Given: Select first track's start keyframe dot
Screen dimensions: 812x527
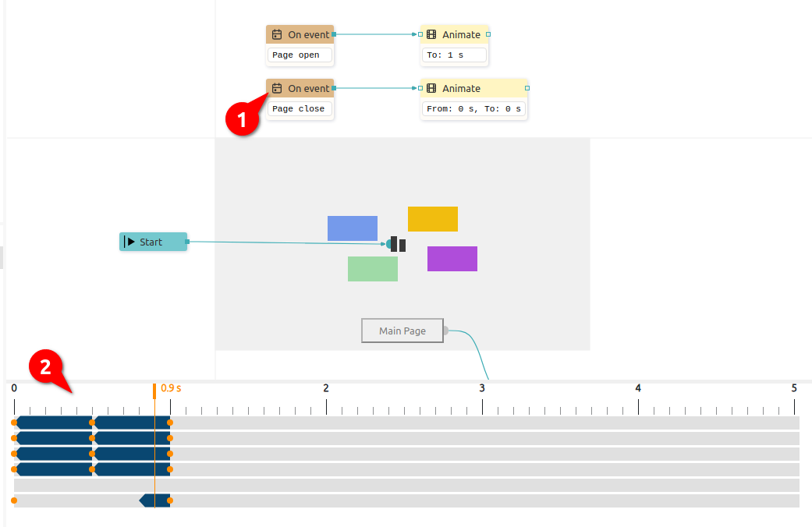Looking at the screenshot, I should (x=14, y=423).
